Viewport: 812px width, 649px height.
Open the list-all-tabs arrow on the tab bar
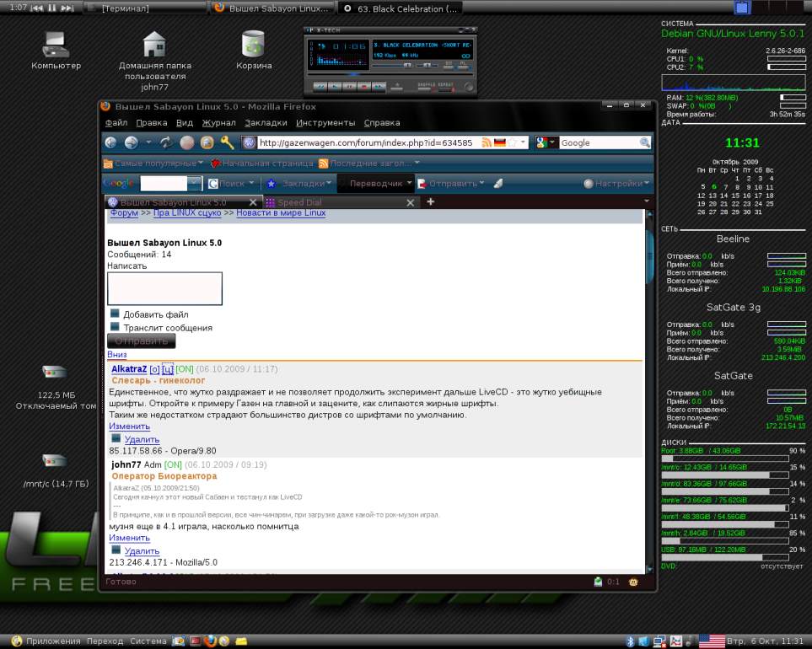[x=646, y=201]
